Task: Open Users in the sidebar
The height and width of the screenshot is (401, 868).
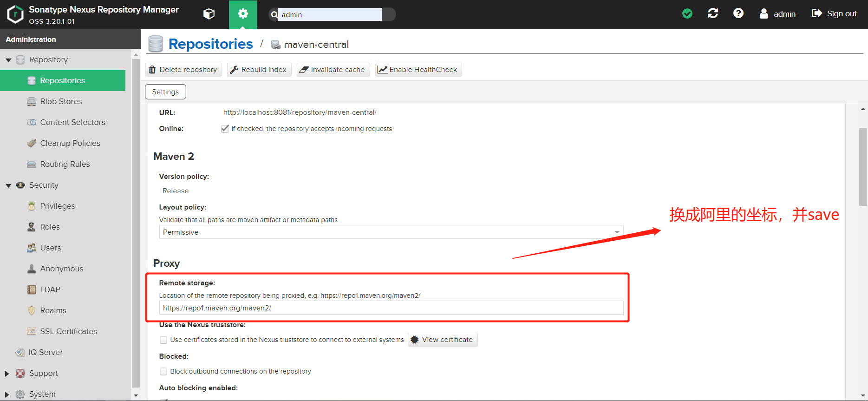Action: point(51,248)
